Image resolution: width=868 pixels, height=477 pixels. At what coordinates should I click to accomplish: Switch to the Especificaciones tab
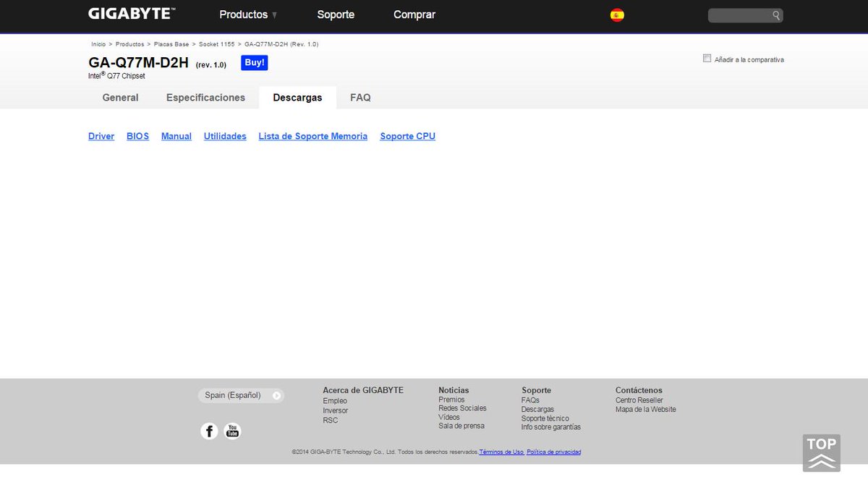[205, 98]
